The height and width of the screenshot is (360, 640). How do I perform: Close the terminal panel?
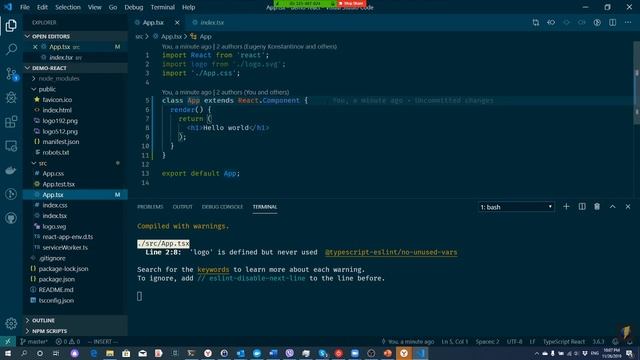coord(628,207)
